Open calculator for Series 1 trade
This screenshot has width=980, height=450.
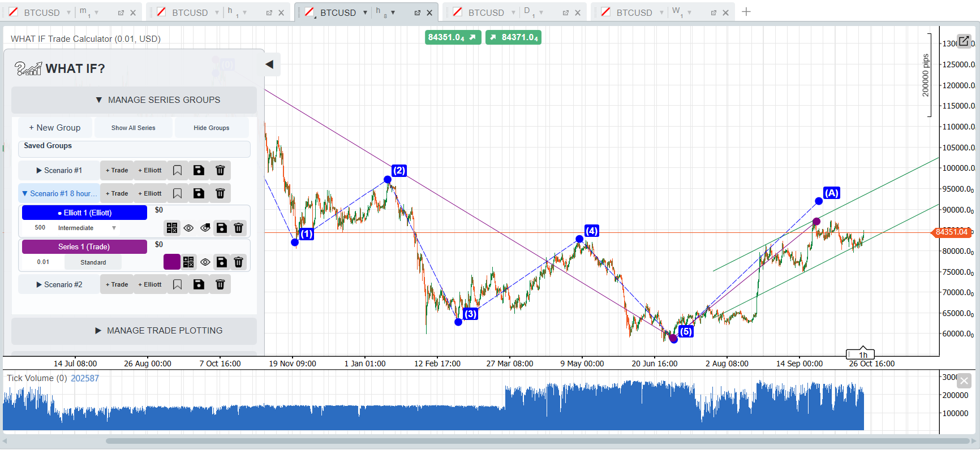pyautogui.click(x=188, y=262)
